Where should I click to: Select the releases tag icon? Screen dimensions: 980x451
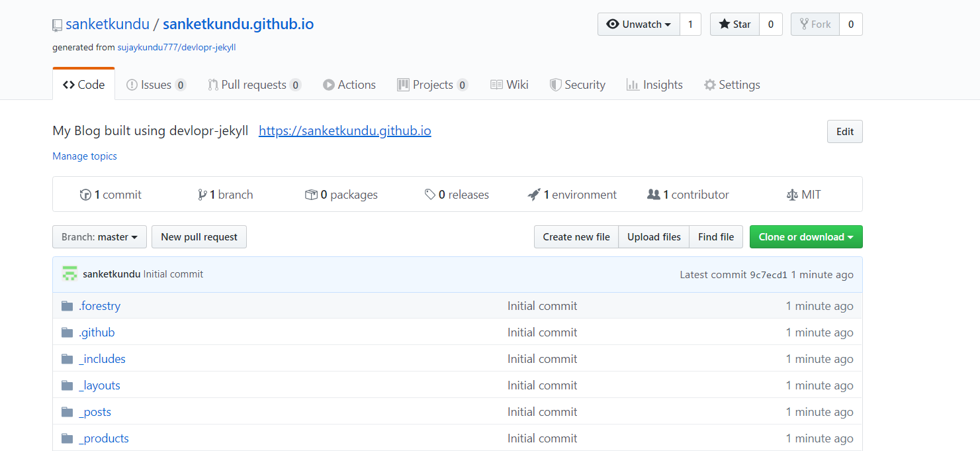point(431,194)
